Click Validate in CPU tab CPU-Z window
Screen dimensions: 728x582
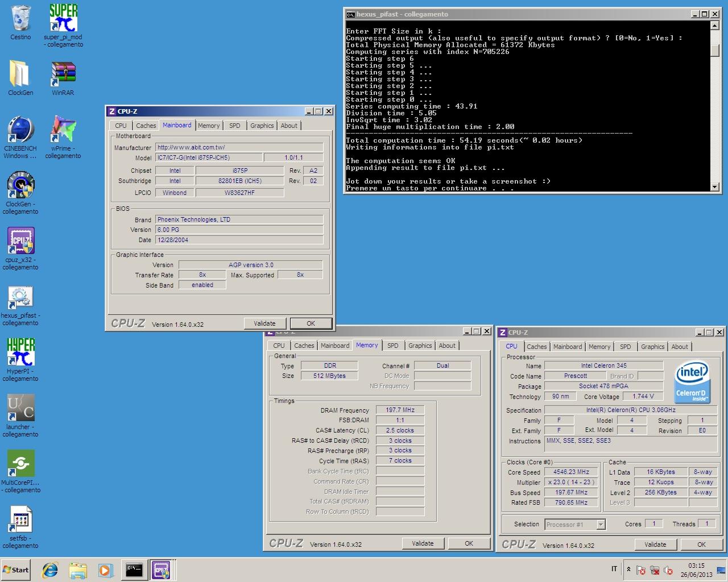tap(655, 544)
